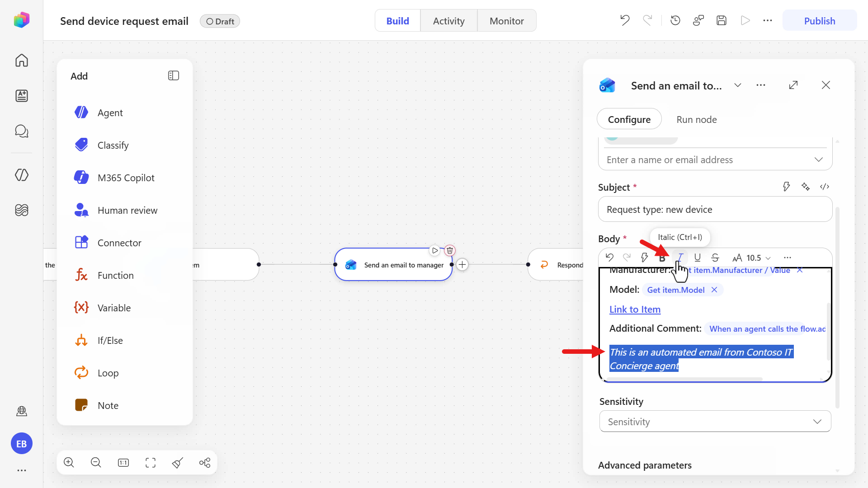The height and width of the screenshot is (488, 868).
Task: Reset canvas zoom to 1:1
Action: (x=123, y=462)
